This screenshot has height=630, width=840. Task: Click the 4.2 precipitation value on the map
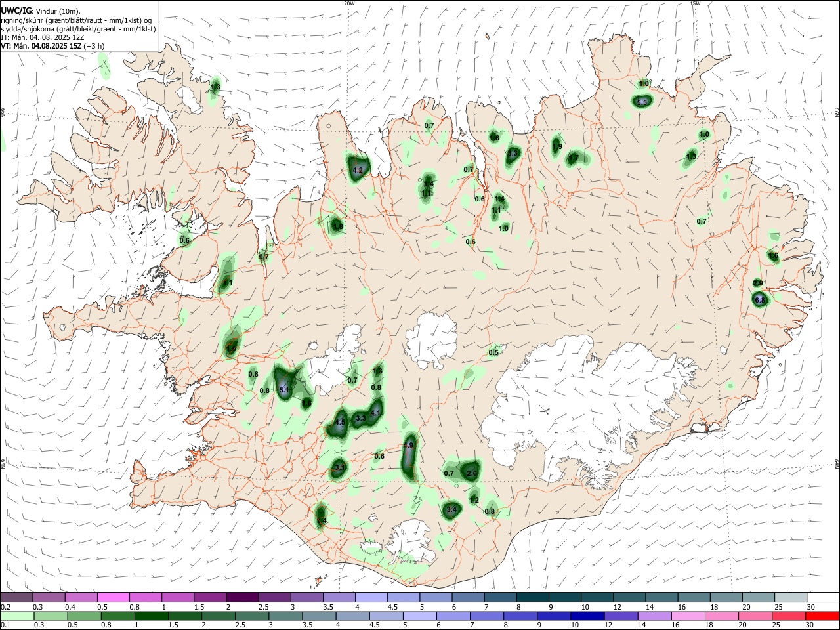[x=358, y=170]
